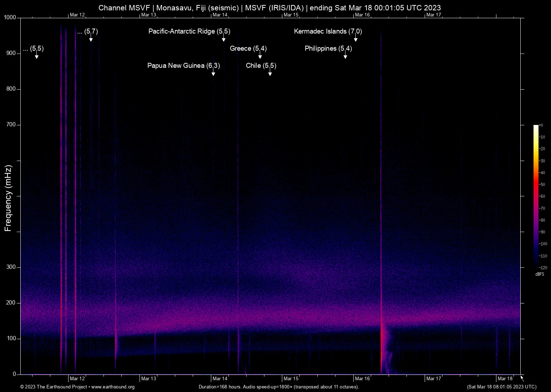Click 'Mar 14' on the bottom time axis

220,379
